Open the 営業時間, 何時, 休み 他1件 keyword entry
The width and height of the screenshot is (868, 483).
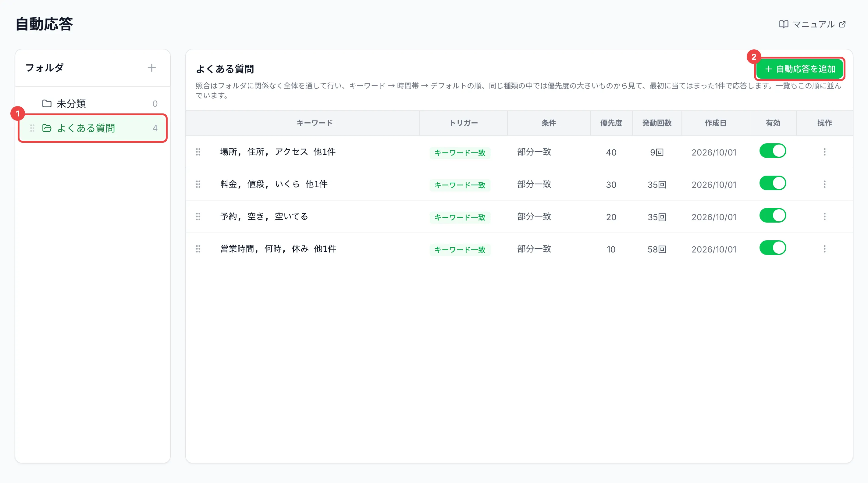pyautogui.click(x=278, y=249)
